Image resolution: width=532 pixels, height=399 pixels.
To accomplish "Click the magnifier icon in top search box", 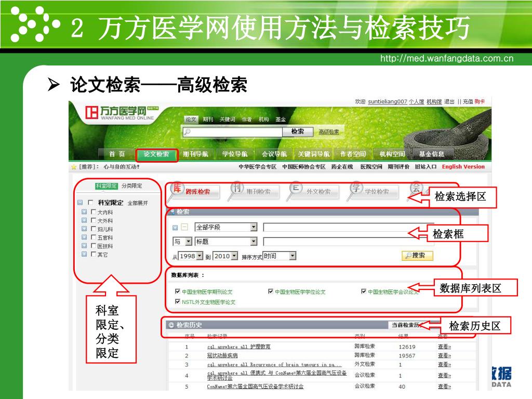I will [187, 131].
